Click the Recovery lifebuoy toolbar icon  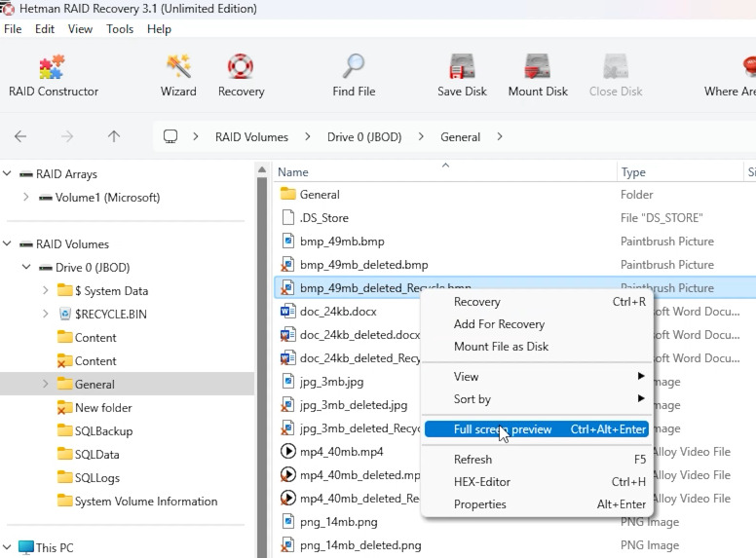point(241,67)
